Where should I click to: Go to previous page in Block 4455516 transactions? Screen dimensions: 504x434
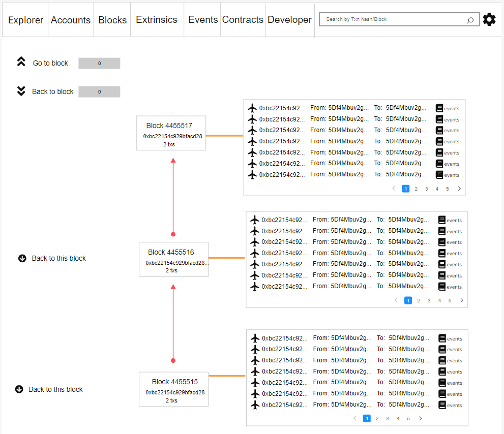396,300
